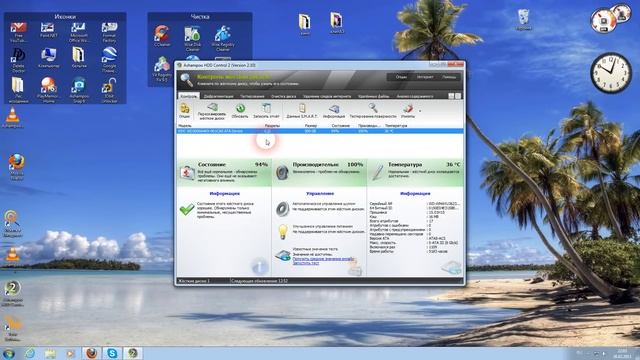
Task: Click Помощь in the dark header menu
Action: [449, 77]
